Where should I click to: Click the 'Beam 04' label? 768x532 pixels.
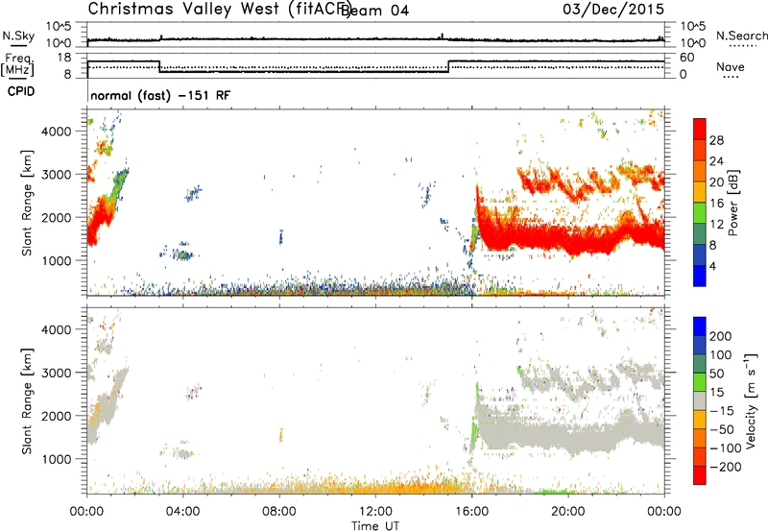click(x=375, y=11)
